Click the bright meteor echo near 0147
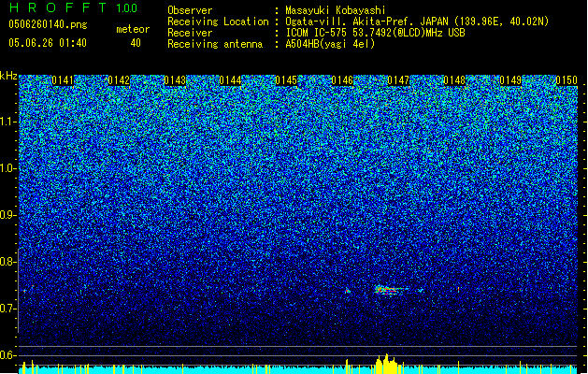588x374 pixels. point(390,290)
